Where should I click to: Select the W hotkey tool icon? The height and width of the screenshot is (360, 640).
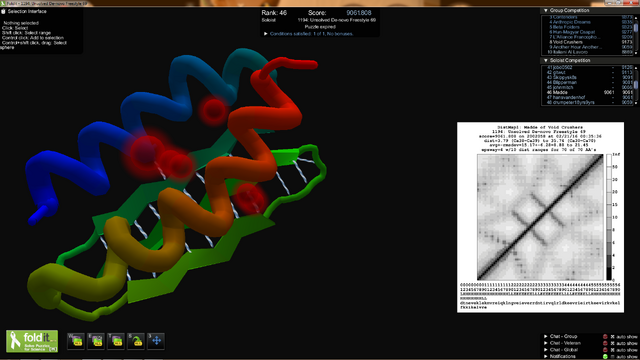(76, 341)
